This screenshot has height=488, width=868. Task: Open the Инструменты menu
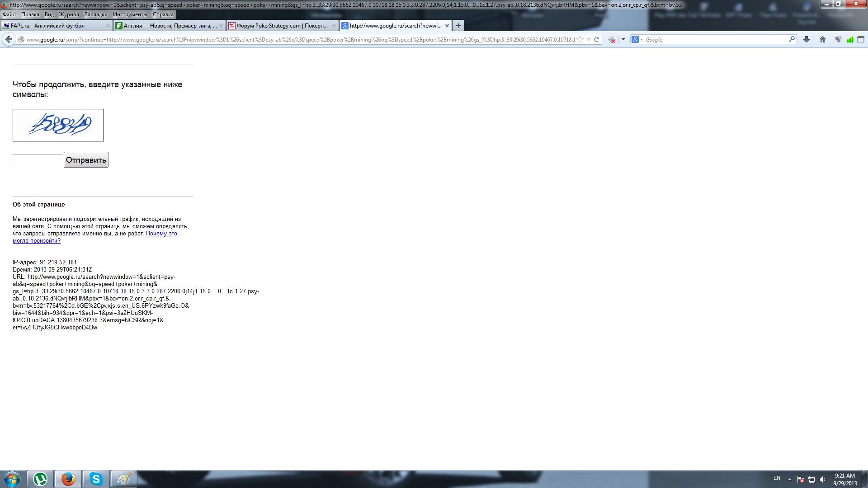click(x=130, y=14)
